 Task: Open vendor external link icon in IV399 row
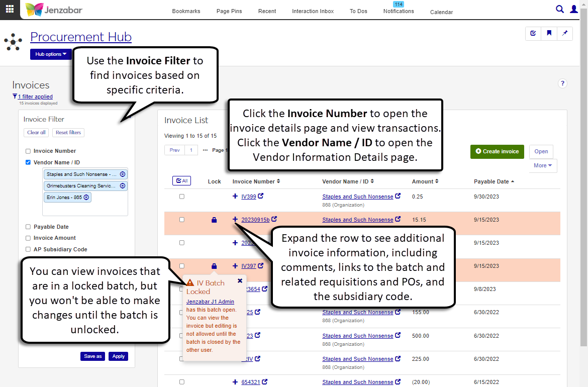(398, 196)
